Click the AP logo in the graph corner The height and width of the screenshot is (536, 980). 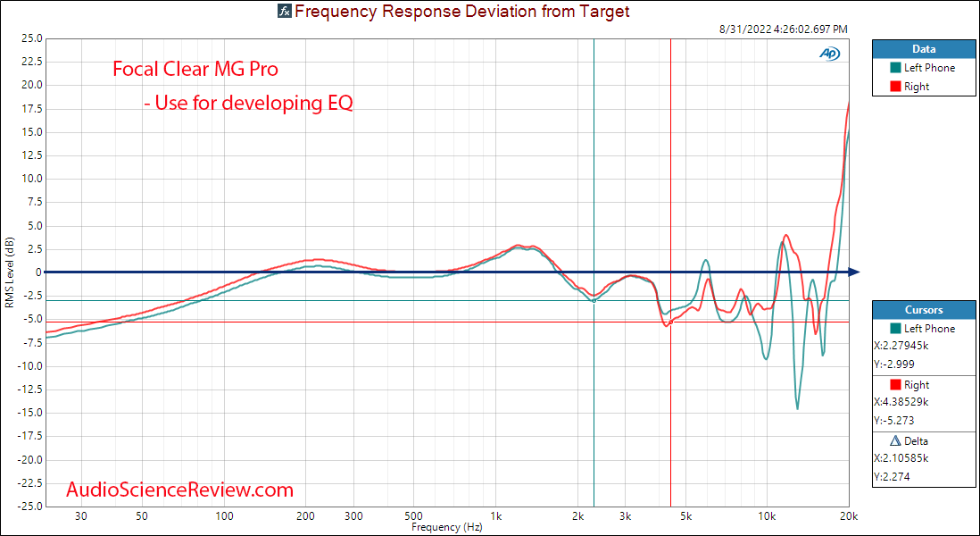coord(830,54)
